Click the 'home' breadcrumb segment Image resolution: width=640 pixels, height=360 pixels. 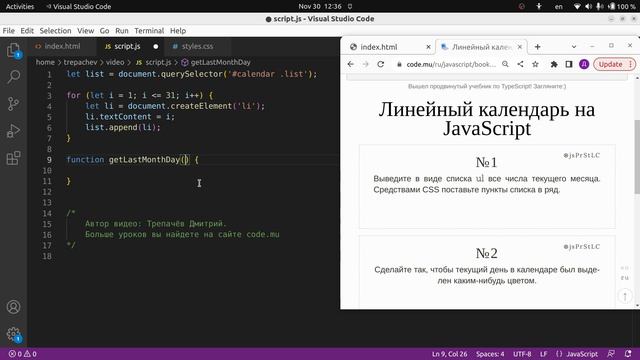click(45, 62)
